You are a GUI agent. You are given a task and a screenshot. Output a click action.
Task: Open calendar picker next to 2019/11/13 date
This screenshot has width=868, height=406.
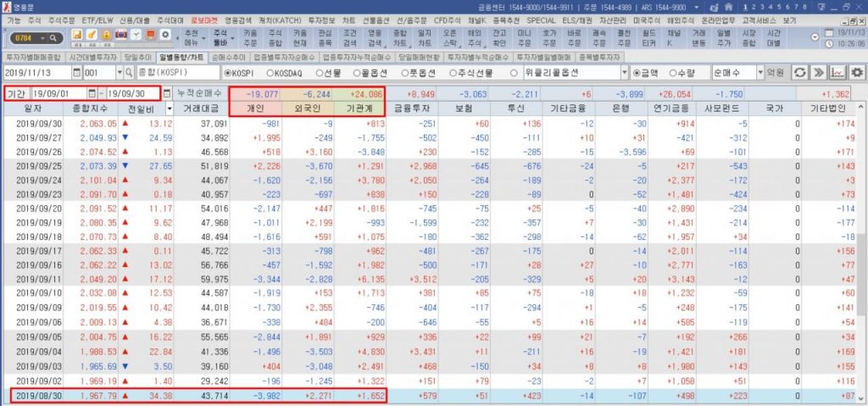point(75,74)
